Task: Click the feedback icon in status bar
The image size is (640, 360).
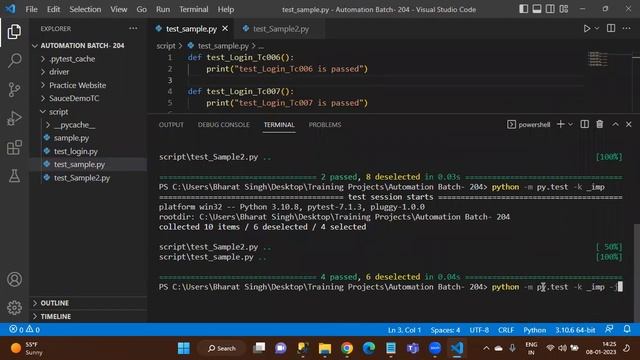Action: pos(609,329)
